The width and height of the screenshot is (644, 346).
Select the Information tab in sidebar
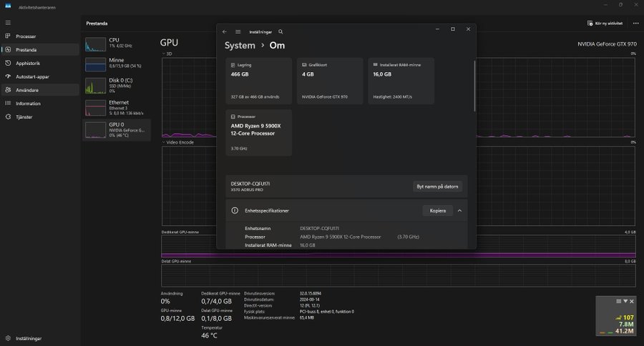pos(29,104)
